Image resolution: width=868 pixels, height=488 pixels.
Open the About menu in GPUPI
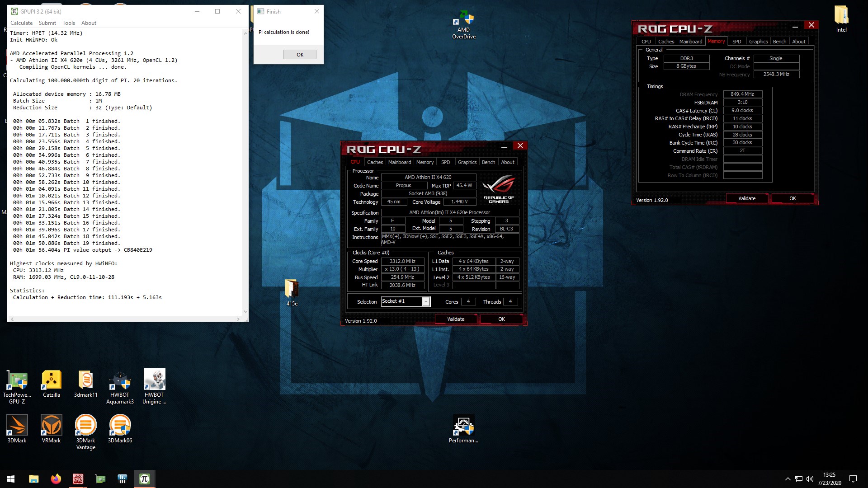[x=89, y=23]
